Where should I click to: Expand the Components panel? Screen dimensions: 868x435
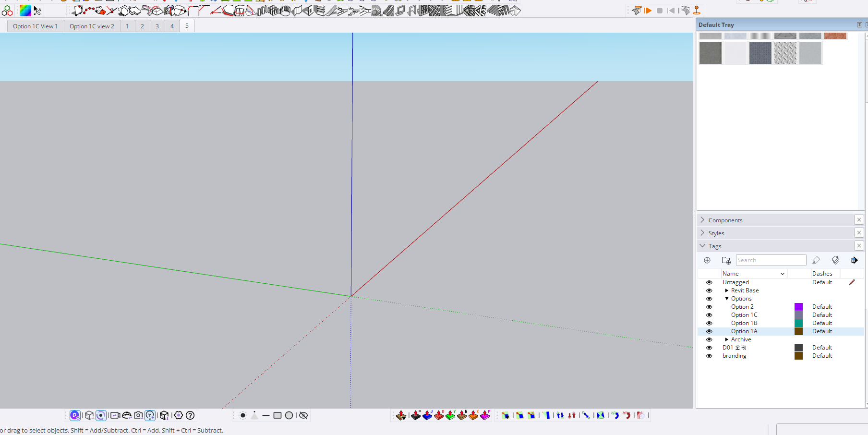tap(725, 220)
